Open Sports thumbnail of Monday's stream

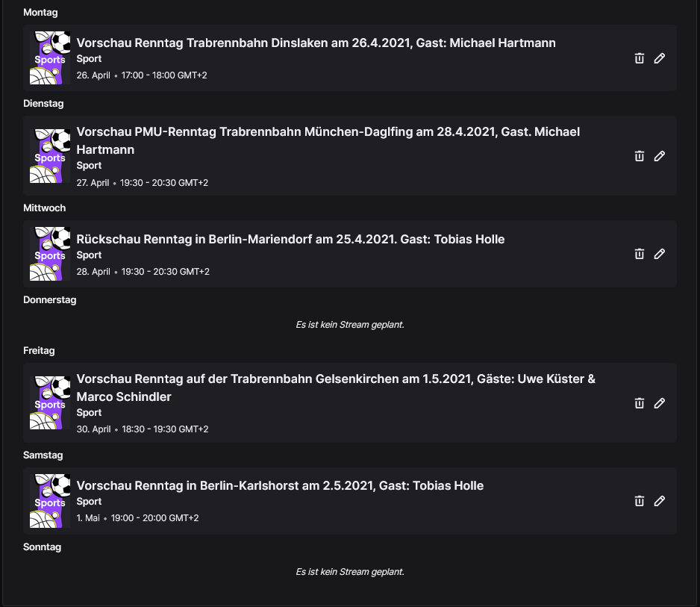pos(50,57)
